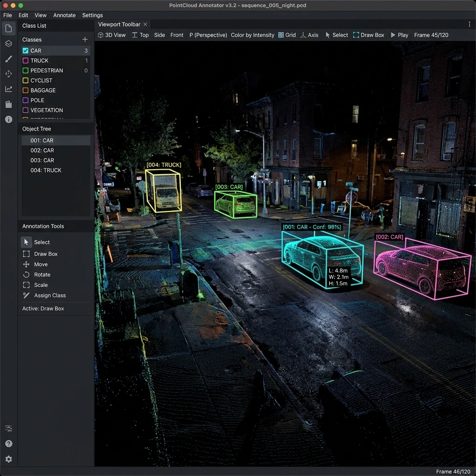
Task: Open the list settings icon above help
Action: click(8, 428)
